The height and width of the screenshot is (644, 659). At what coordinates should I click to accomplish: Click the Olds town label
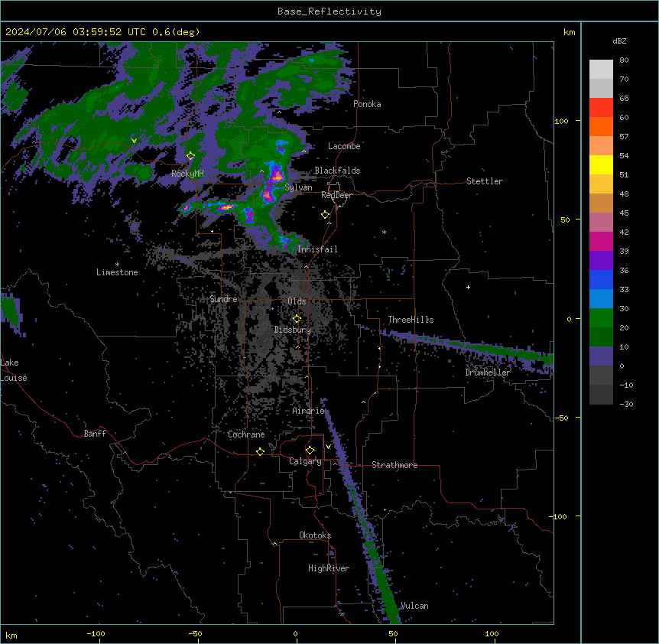click(x=297, y=301)
